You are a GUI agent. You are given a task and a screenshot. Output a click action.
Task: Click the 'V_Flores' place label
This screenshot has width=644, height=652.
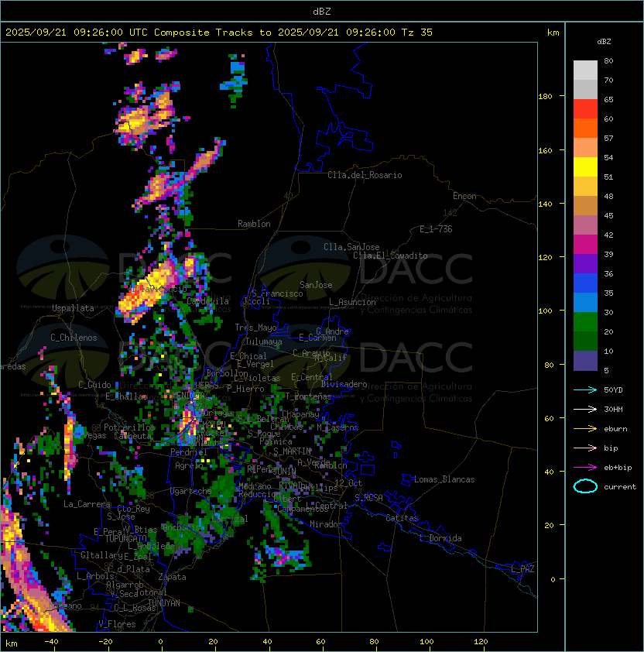117,624
